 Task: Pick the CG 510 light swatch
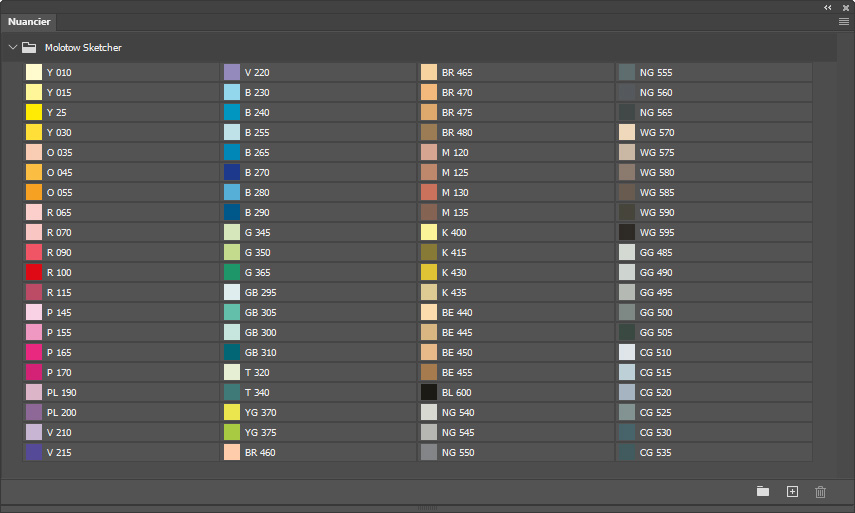point(627,353)
